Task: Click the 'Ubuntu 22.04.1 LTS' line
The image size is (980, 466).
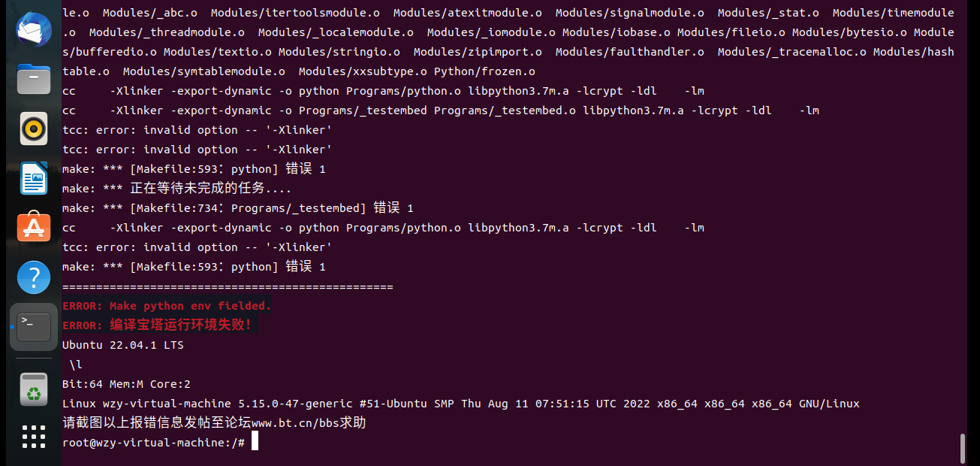Action: coord(123,345)
